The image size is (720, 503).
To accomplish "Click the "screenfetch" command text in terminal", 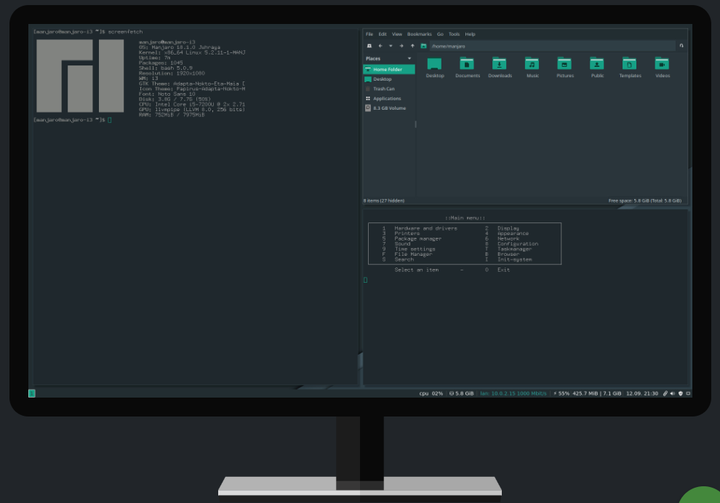I will coord(125,32).
